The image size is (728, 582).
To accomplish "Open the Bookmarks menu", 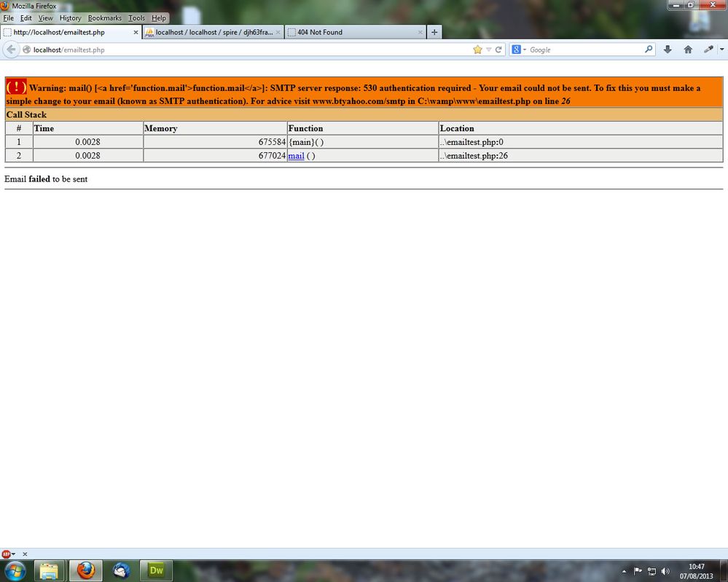I will point(104,18).
